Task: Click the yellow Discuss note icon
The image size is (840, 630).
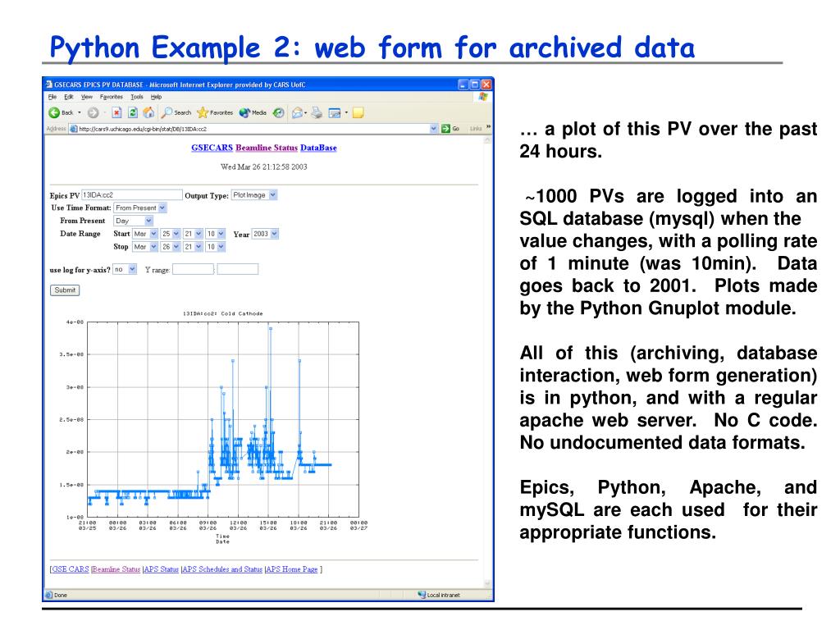Action: [358, 112]
